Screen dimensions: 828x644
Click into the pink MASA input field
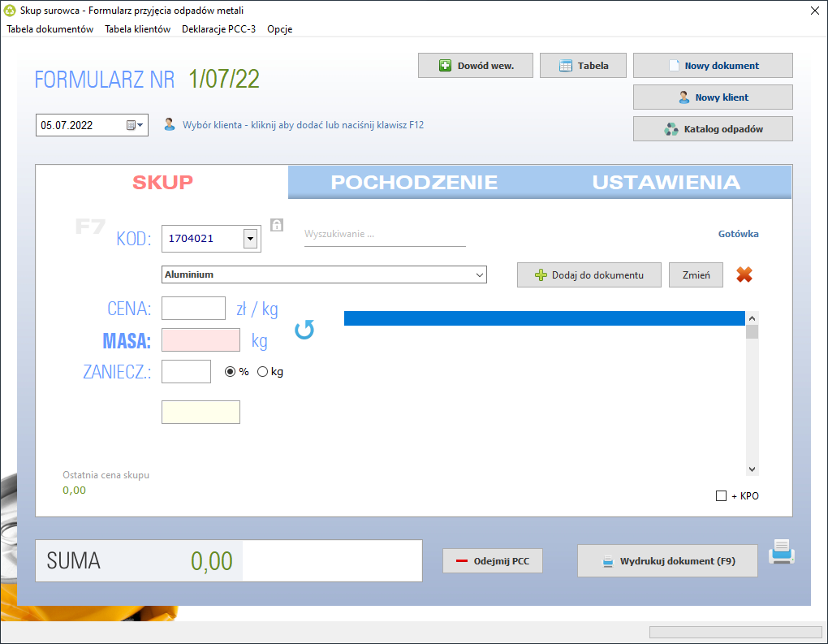pyautogui.click(x=201, y=340)
